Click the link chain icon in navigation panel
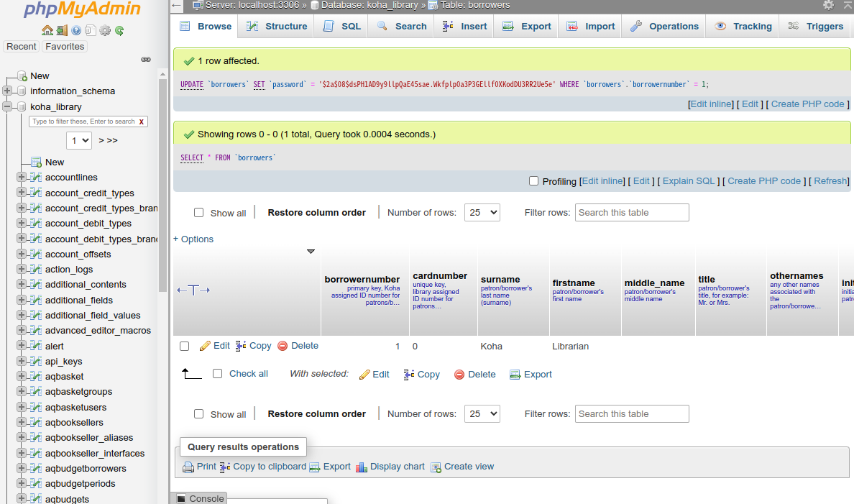854x504 pixels. click(x=146, y=60)
